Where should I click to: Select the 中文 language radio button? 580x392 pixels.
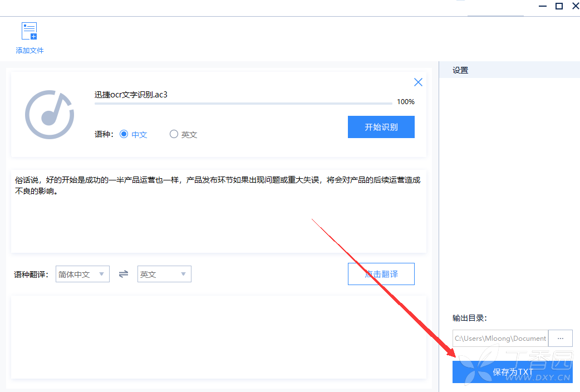pos(124,134)
